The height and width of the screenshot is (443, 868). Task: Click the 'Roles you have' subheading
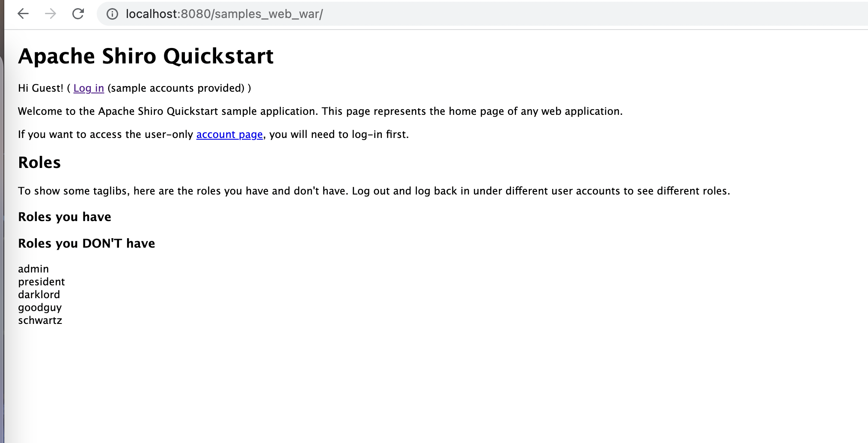coord(65,217)
